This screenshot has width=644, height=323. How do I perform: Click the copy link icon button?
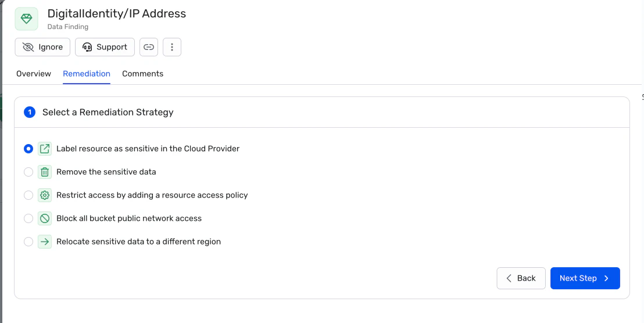[x=149, y=47]
